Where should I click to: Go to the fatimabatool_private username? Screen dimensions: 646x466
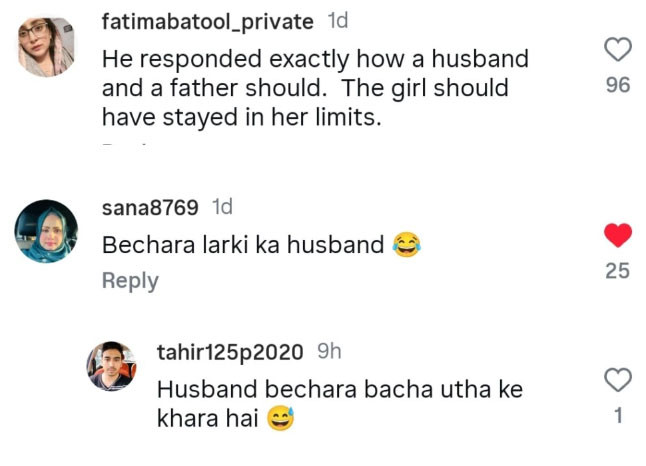(x=207, y=21)
